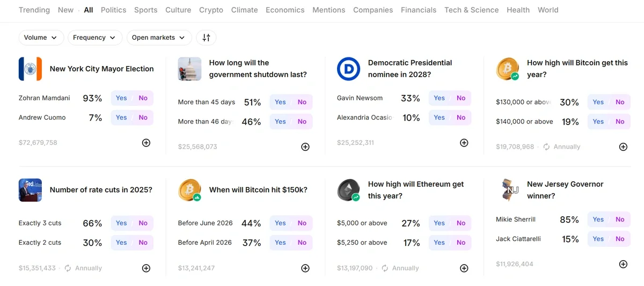The width and height of the screenshot is (644, 286).
Task: Add Democratic Presidential nominee market to watchlist
Action: [x=464, y=143]
